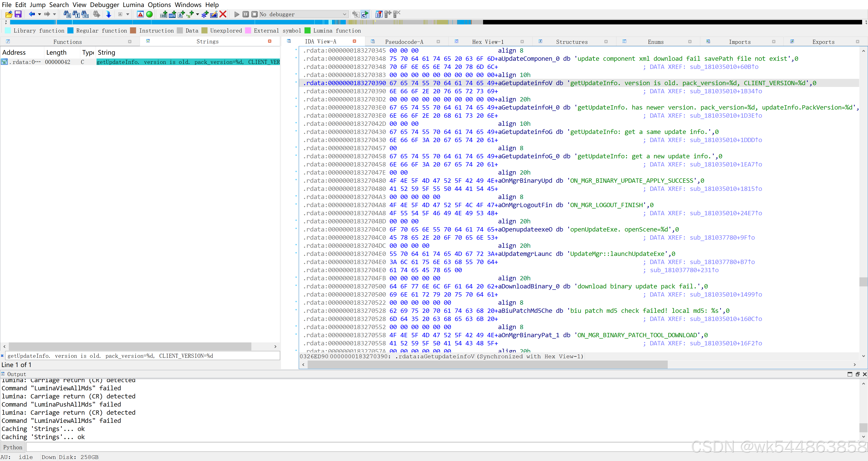Image resolution: width=868 pixels, height=461 pixels.
Task: Click the red X delete icon
Action: pos(223,14)
